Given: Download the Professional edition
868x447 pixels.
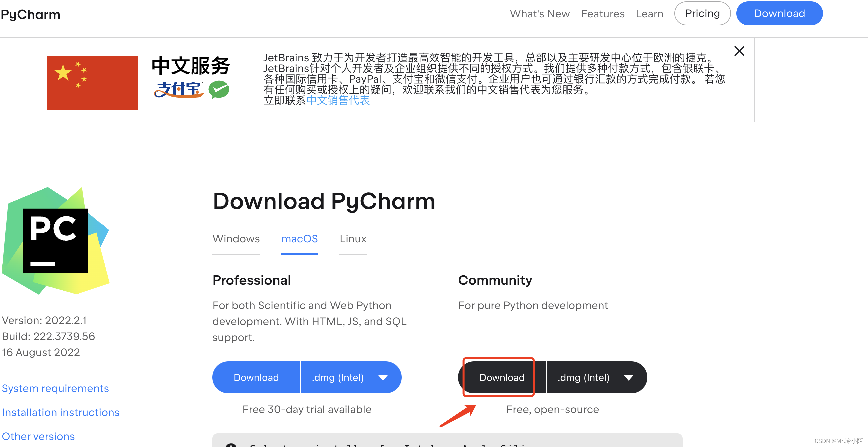Looking at the screenshot, I should [256, 377].
